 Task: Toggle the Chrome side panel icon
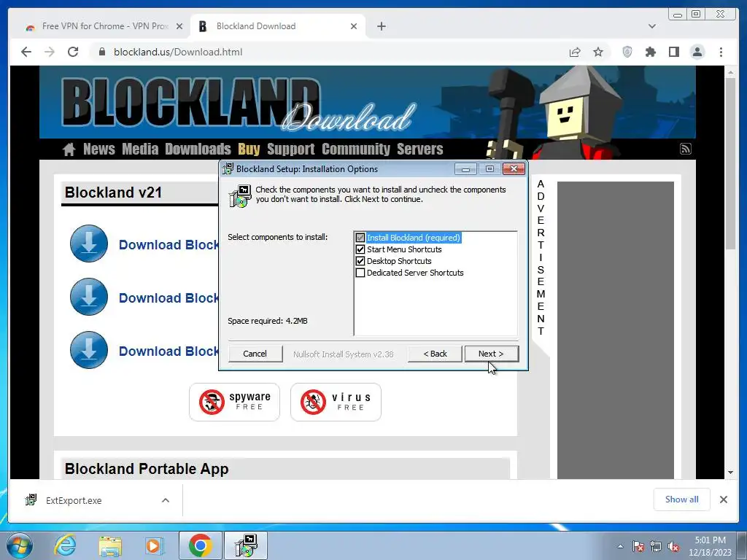[x=673, y=52]
